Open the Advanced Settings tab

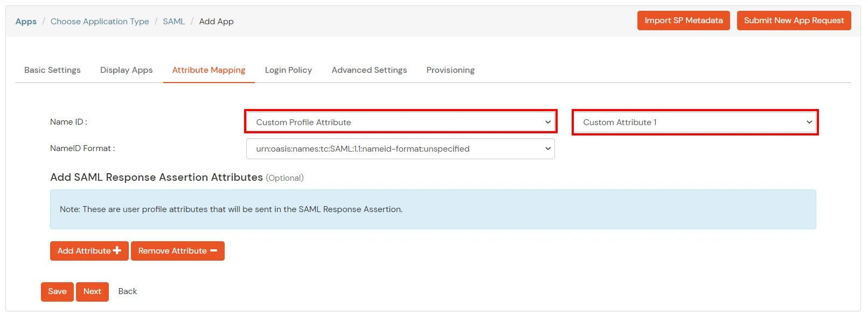click(369, 70)
